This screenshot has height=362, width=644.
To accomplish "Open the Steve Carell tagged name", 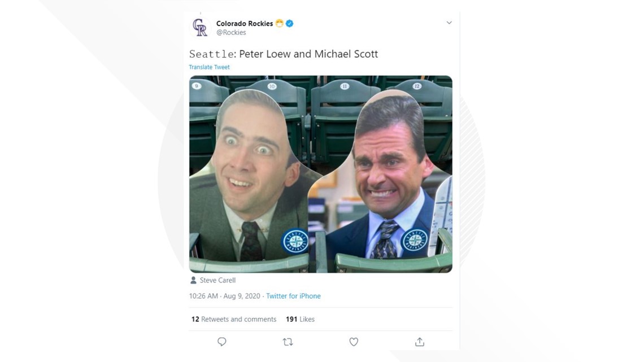I will click(217, 280).
